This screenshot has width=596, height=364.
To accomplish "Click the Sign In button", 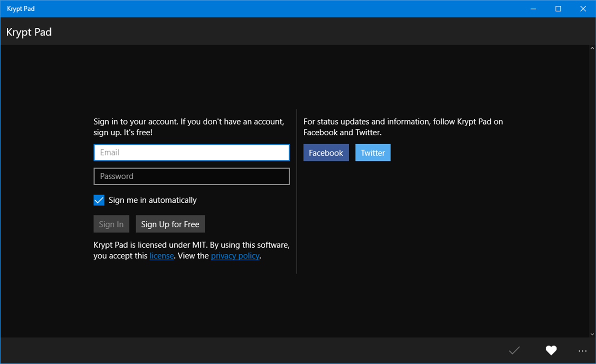I will click(x=111, y=224).
